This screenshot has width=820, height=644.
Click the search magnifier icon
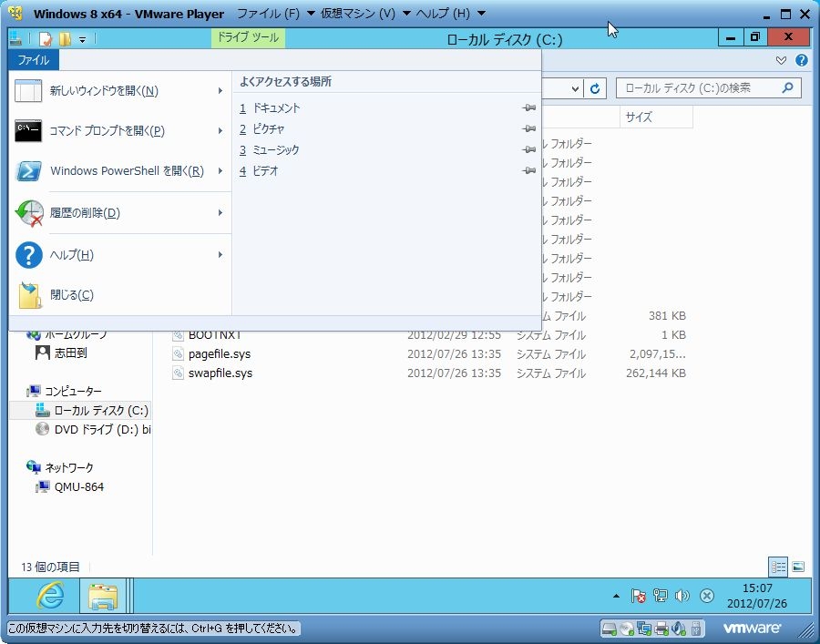tap(787, 87)
